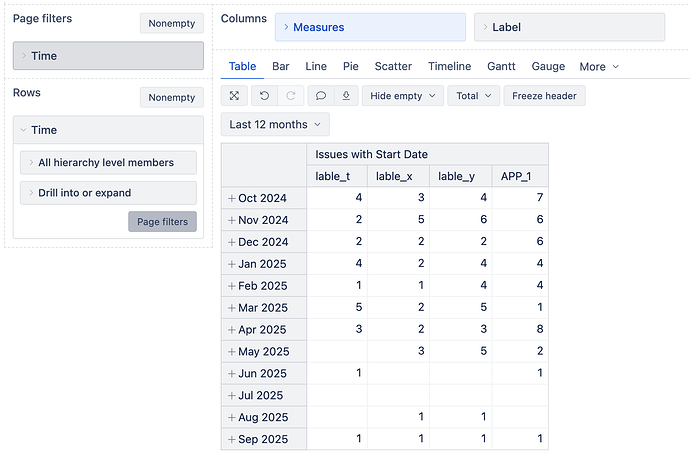The width and height of the screenshot is (690, 462).
Task: Expand the Jun 2025 row plus icon
Action: tap(231, 374)
